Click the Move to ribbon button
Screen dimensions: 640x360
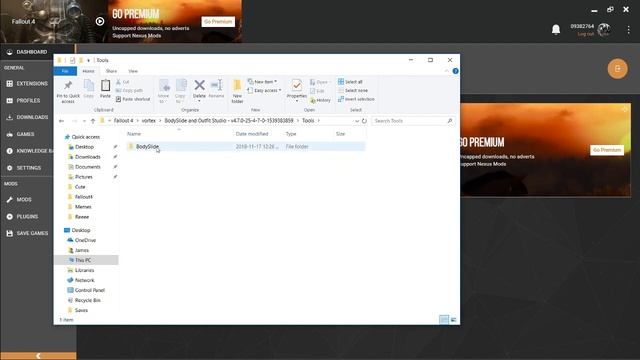[164, 91]
